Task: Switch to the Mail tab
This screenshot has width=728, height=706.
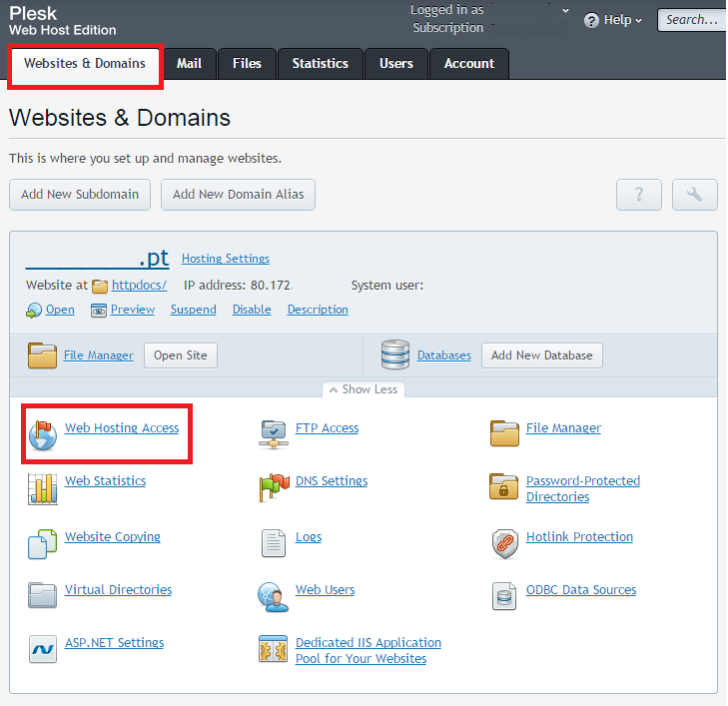Action: (189, 63)
